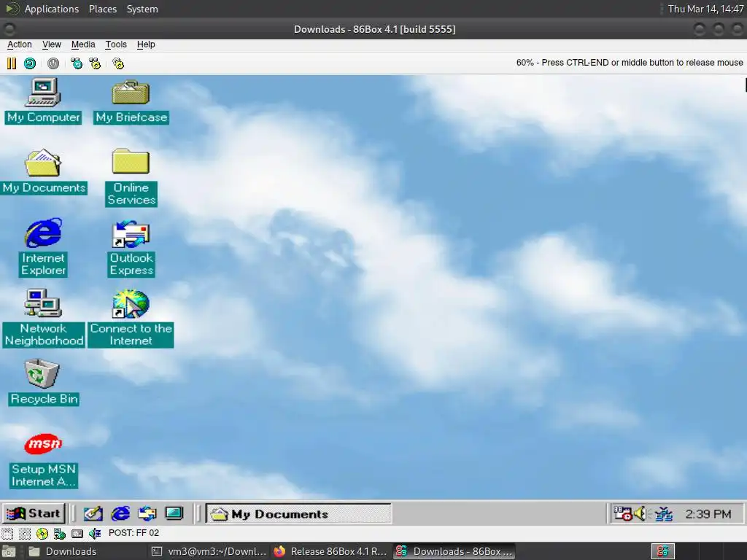
Task: Select the Network Neighborhood desktop icon
Action: 43,318
